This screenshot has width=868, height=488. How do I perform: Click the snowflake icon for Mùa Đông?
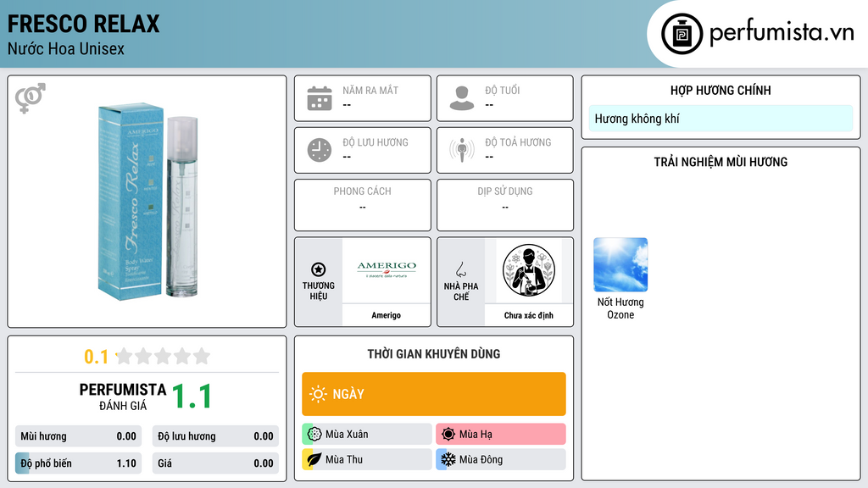click(x=448, y=459)
